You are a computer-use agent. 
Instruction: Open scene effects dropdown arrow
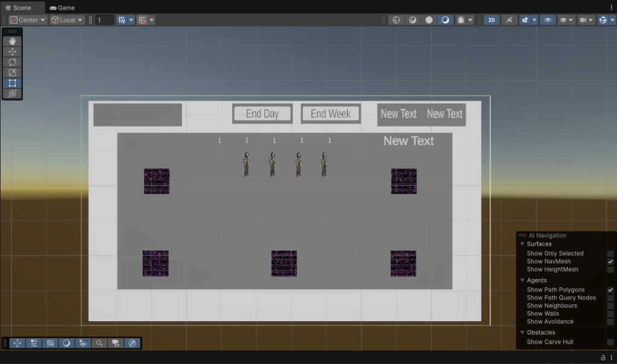[x=534, y=20]
